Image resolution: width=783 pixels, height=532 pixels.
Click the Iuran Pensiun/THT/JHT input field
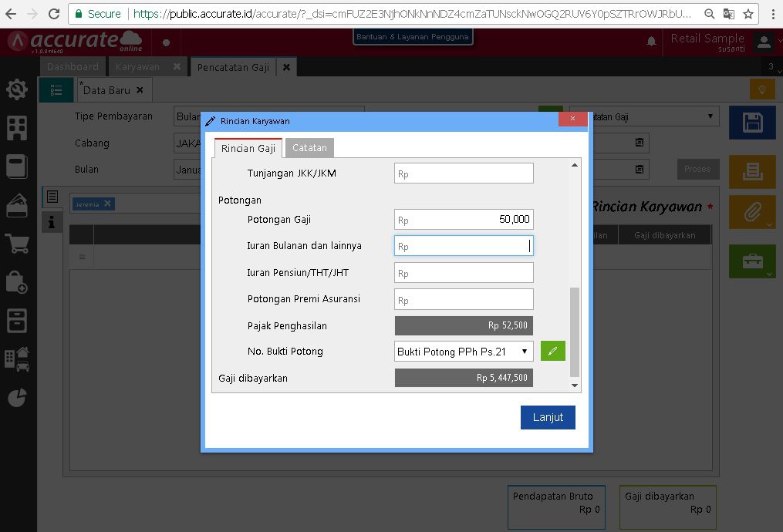[x=463, y=272]
